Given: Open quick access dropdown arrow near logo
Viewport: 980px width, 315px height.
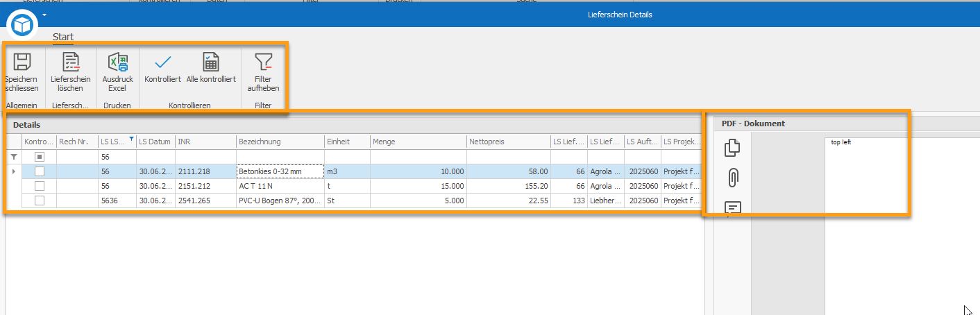Looking at the screenshot, I should point(44,15).
